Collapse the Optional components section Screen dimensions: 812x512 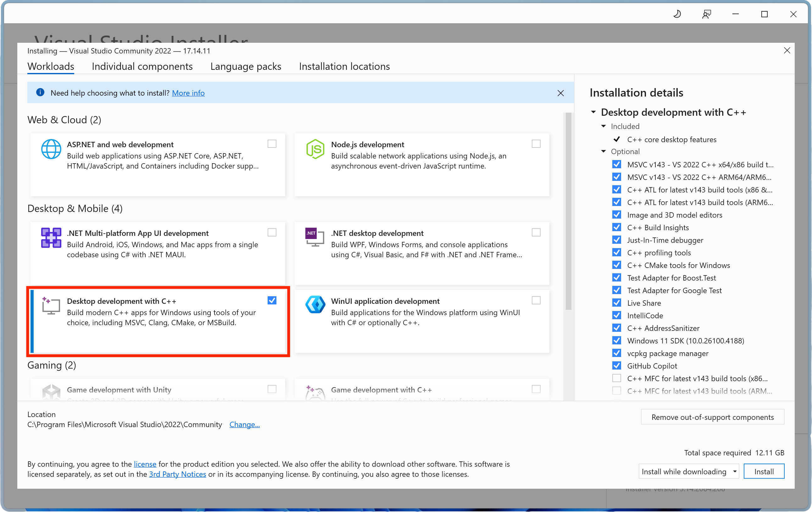point(603,152)
